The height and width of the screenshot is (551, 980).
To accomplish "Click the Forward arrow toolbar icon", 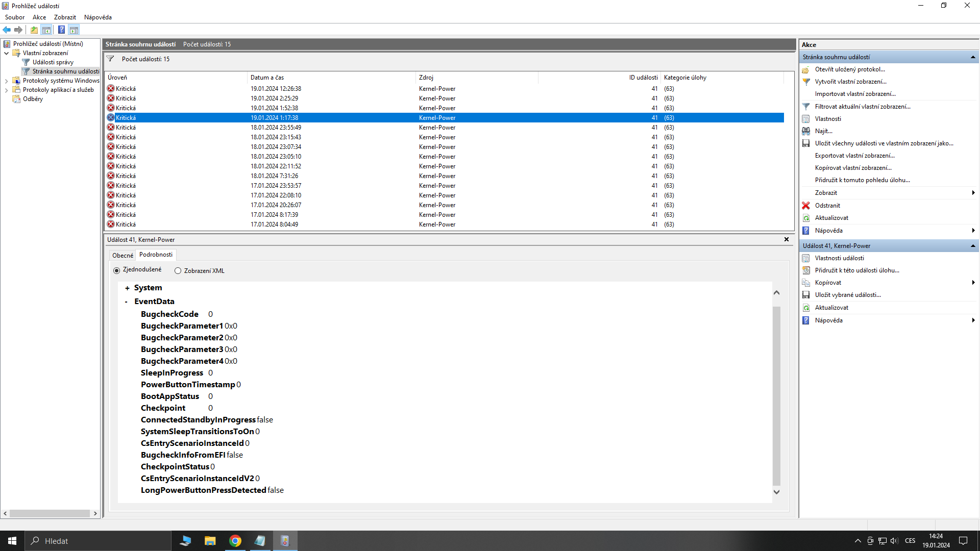I will point(18,30).
